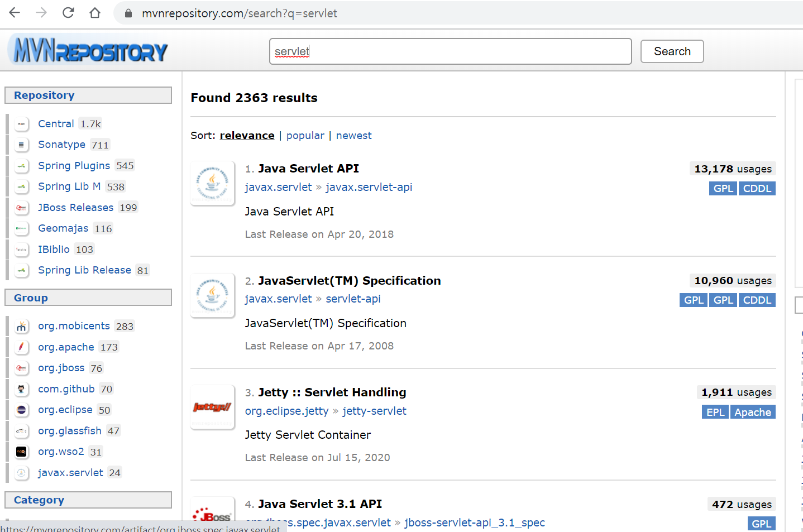Open the Java Servlet 3.1 API title
The image size is (803, 532).
click(320, 504)
